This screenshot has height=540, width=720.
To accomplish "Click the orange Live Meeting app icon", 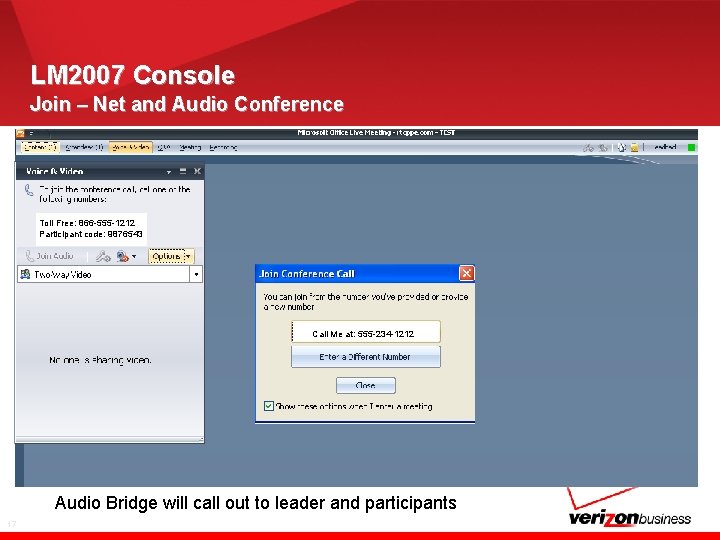I will coord(20,133).
